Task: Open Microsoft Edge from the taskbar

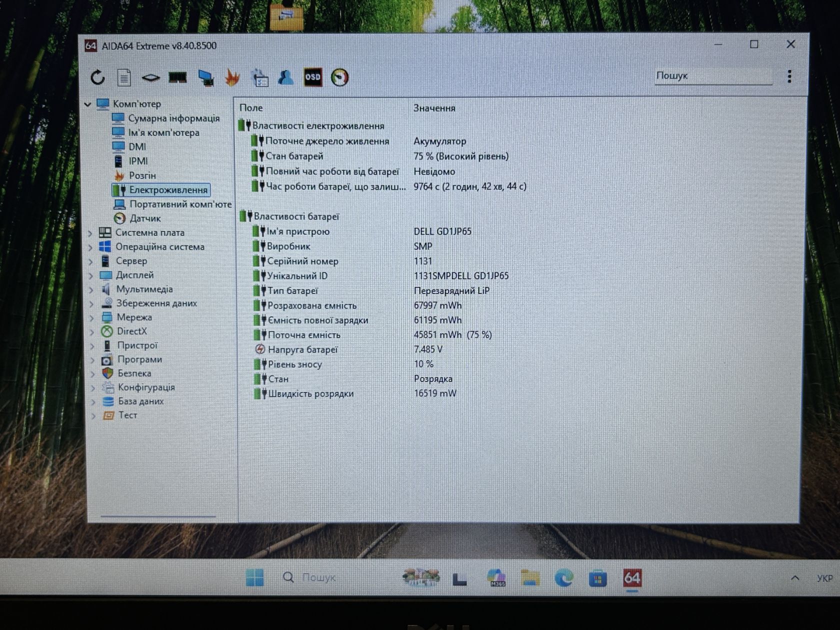Action: (564, 578)
